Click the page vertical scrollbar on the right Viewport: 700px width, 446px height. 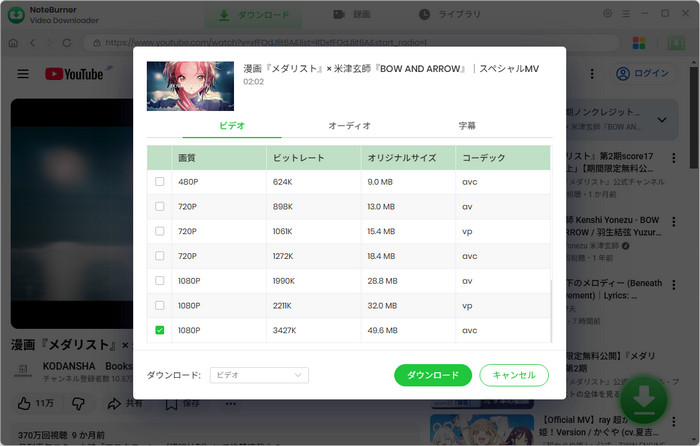[694, 118]
